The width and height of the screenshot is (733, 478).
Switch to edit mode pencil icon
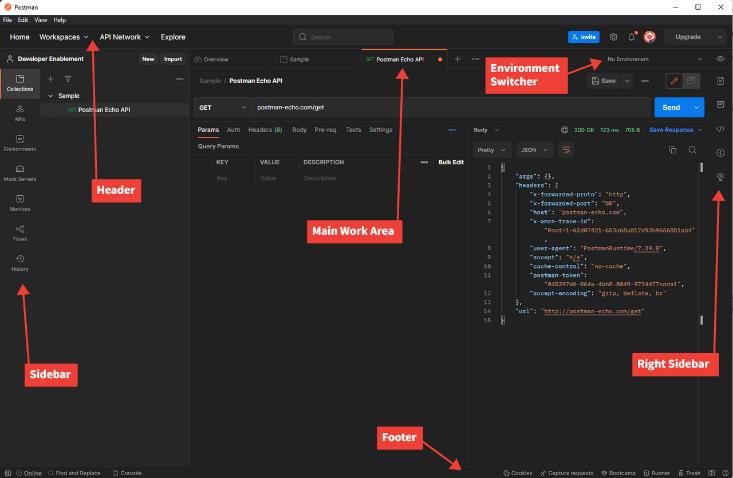tap(674, 81)
